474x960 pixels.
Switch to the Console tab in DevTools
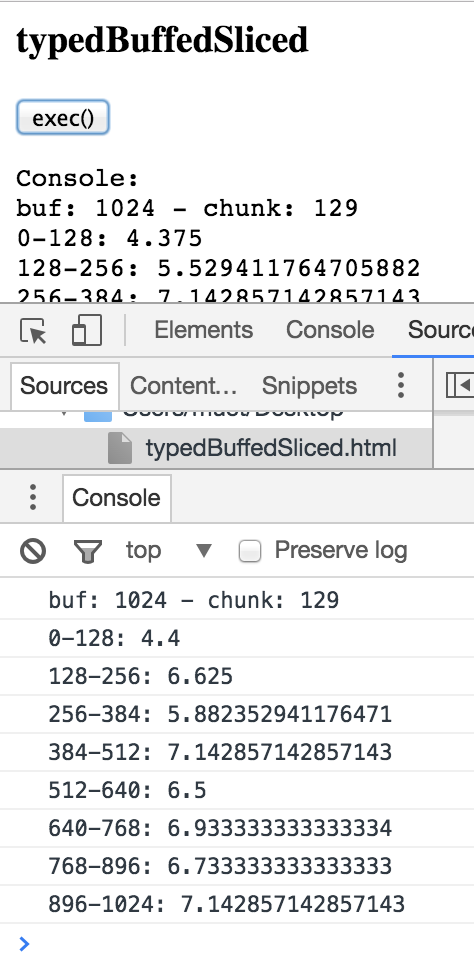330,330
